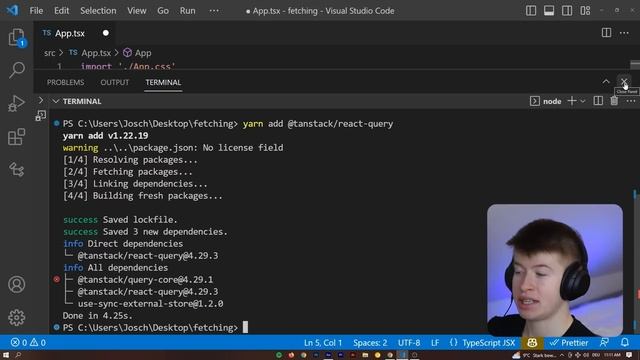
Task: Change indentation via Spaces: 2
Action: tap(370, 343)
